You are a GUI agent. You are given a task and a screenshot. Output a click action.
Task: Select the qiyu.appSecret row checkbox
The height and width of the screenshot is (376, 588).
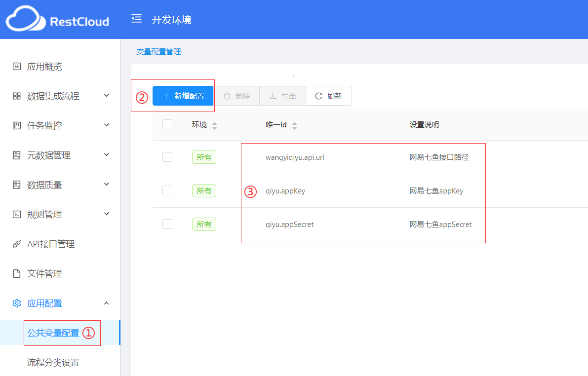[x=167, y=224]
